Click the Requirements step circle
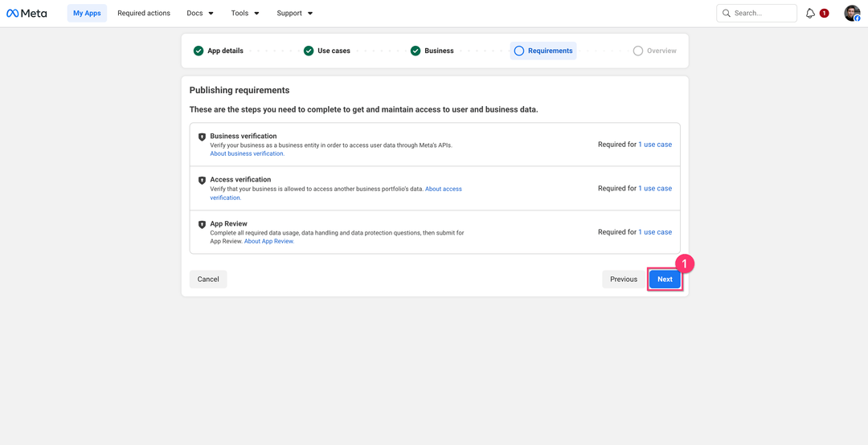868x445 pixels. click(x=518, y=51)
